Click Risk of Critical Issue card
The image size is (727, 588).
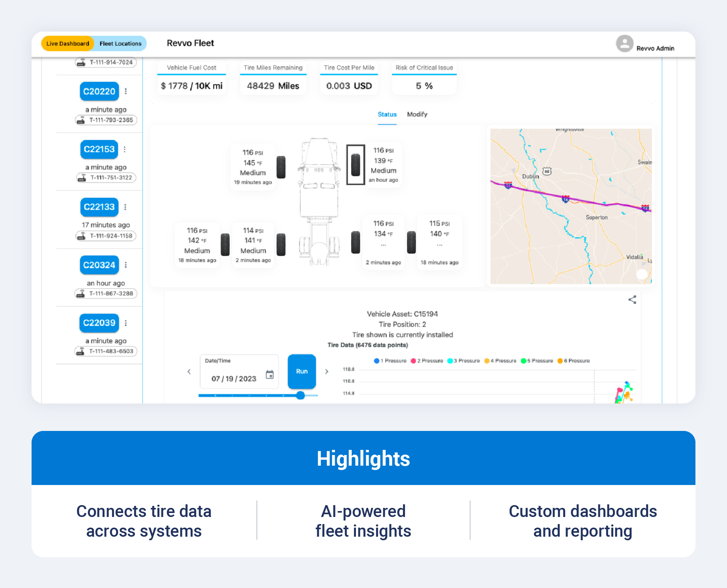pos(424,78)
